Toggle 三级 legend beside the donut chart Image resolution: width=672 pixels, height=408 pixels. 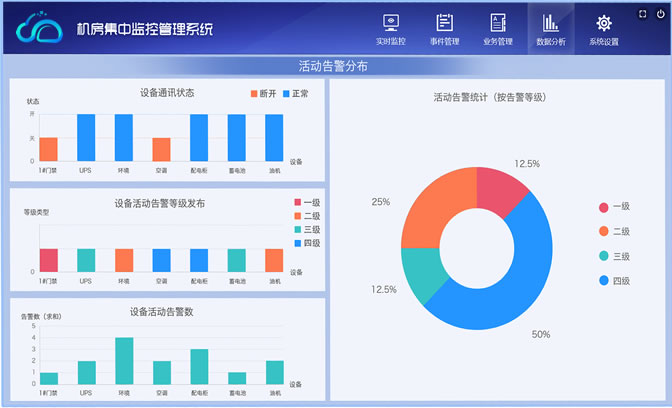point(614,256)
